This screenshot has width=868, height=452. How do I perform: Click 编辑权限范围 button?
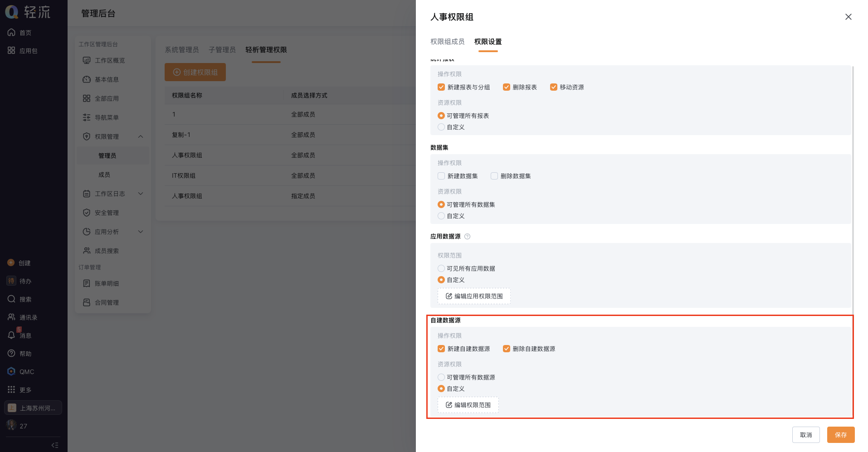pyautogui.click(x=468, y=405)
